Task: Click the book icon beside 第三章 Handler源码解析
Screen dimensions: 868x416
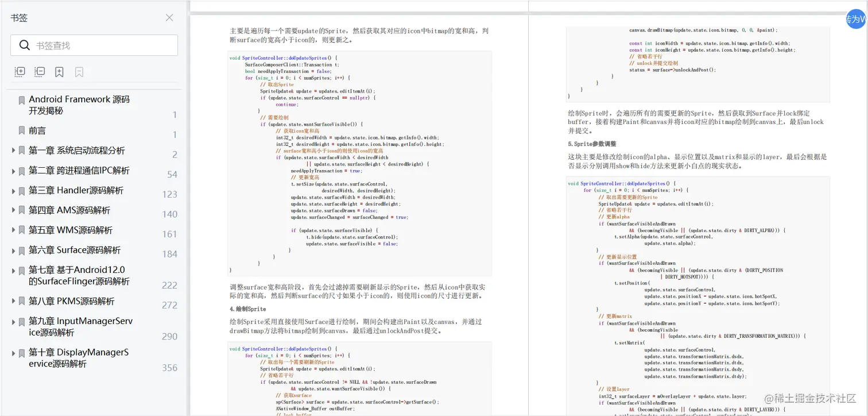Action: coord(21,190)
